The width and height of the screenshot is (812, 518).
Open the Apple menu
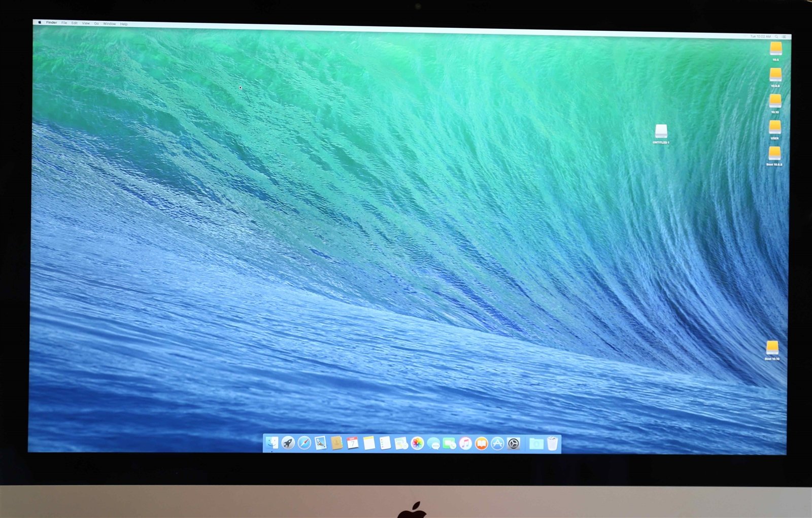(40, 22)
